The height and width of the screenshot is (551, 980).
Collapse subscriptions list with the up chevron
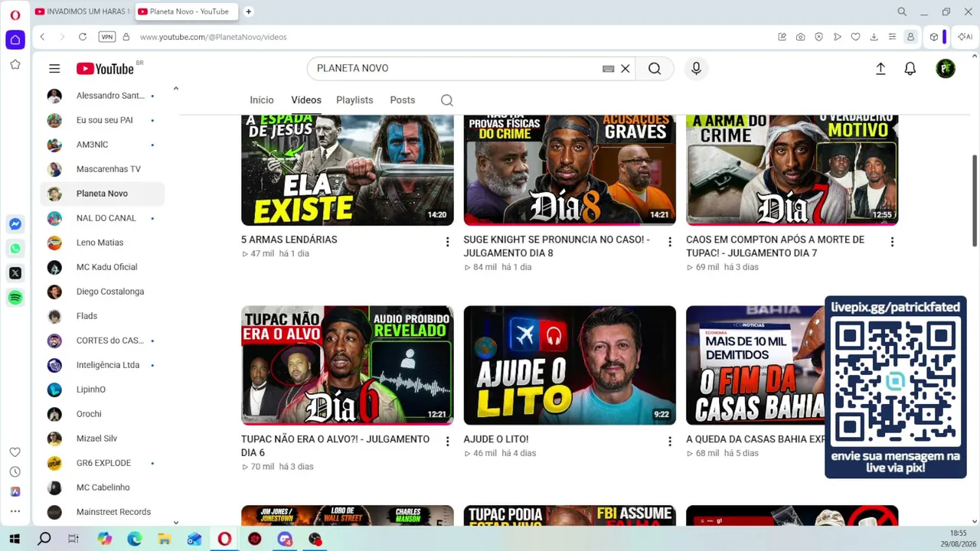175,89
